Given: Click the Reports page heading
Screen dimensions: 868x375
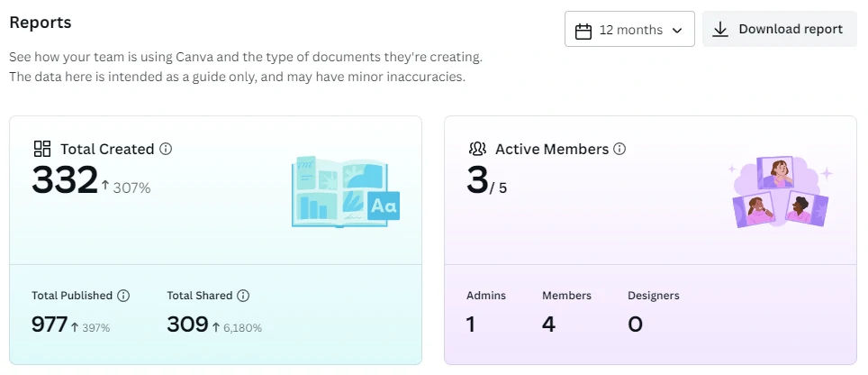Looking at the screenshot, I should 41,23.
